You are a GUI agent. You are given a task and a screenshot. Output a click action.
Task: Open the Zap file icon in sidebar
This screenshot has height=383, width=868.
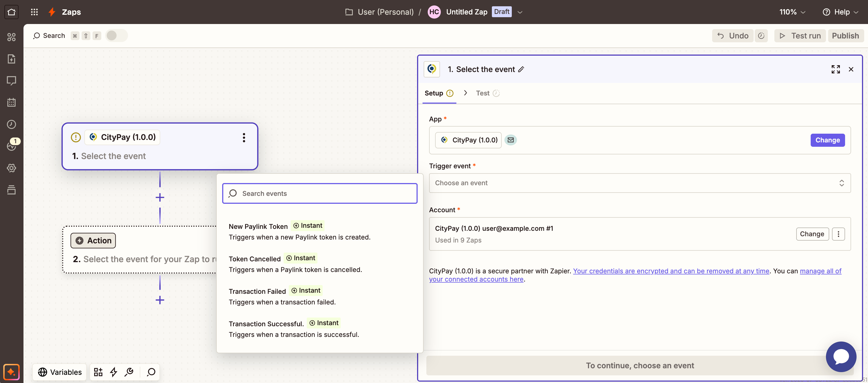coord(11,59)
